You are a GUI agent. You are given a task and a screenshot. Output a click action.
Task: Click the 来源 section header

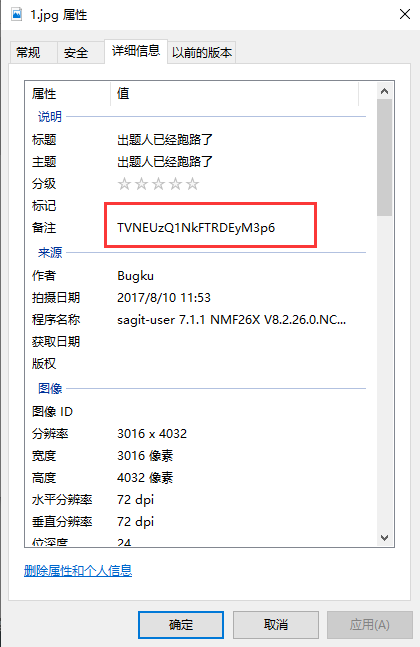click(50, 253)
